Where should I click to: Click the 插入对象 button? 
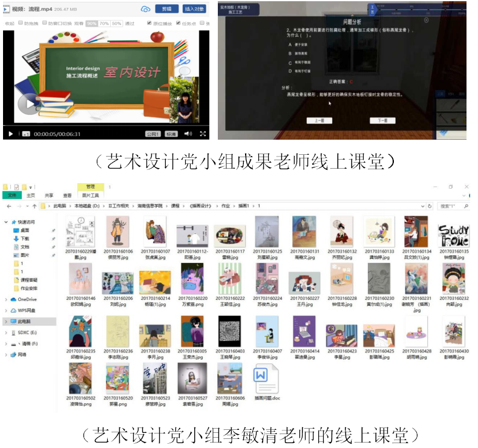point(194,9)
